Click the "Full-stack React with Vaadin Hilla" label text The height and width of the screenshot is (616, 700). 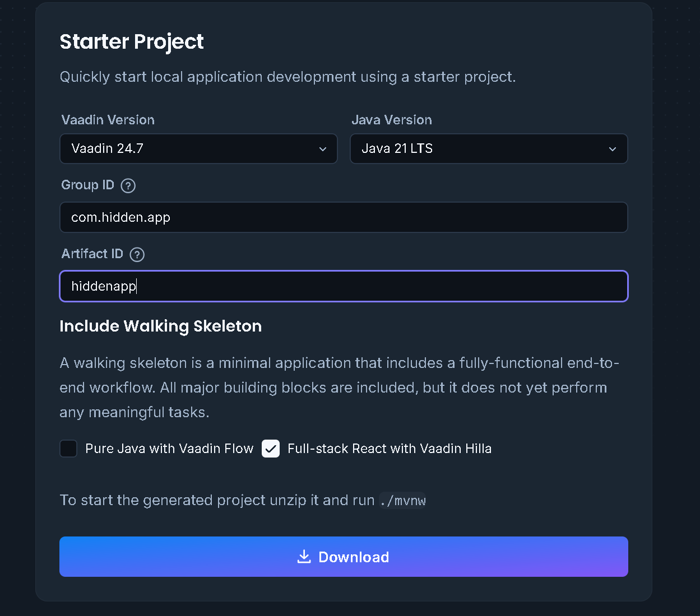(x=390, y=449)
